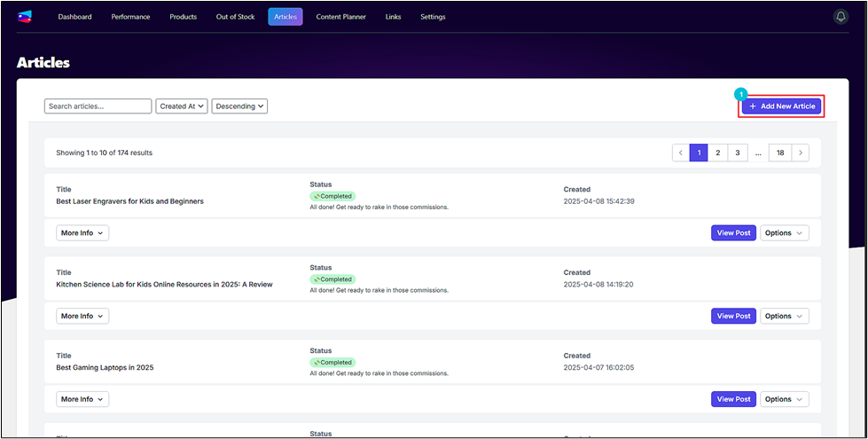Open Options for Kitchen Science Lab article

point(785,316)
